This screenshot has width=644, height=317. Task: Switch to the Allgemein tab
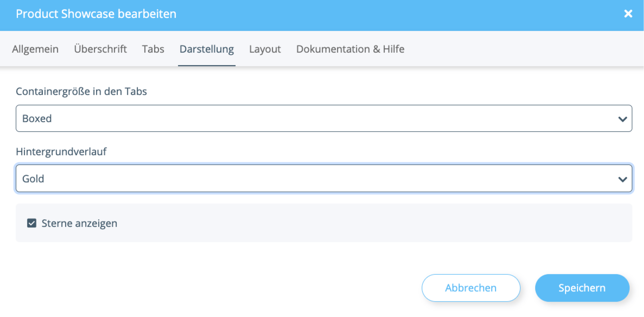(x=35, y=49)
